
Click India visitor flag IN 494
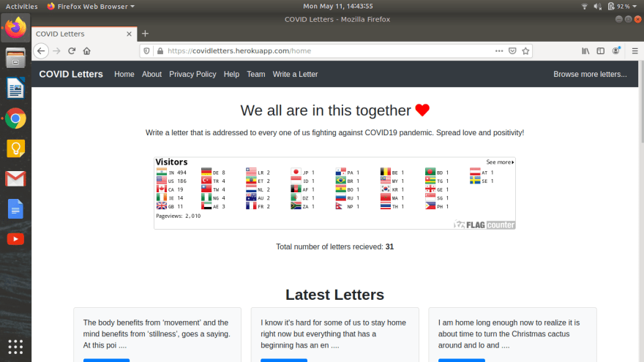pos(171,173)
